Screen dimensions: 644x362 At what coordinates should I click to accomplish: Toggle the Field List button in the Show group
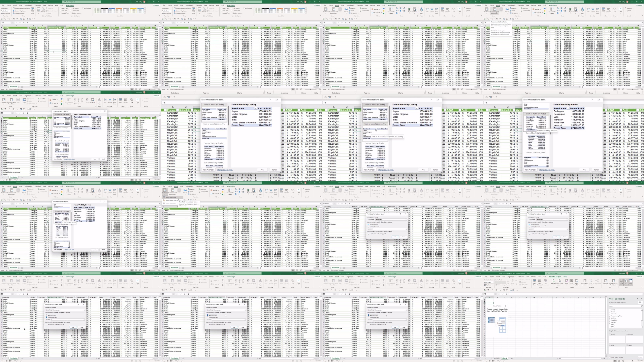point(621,282)
